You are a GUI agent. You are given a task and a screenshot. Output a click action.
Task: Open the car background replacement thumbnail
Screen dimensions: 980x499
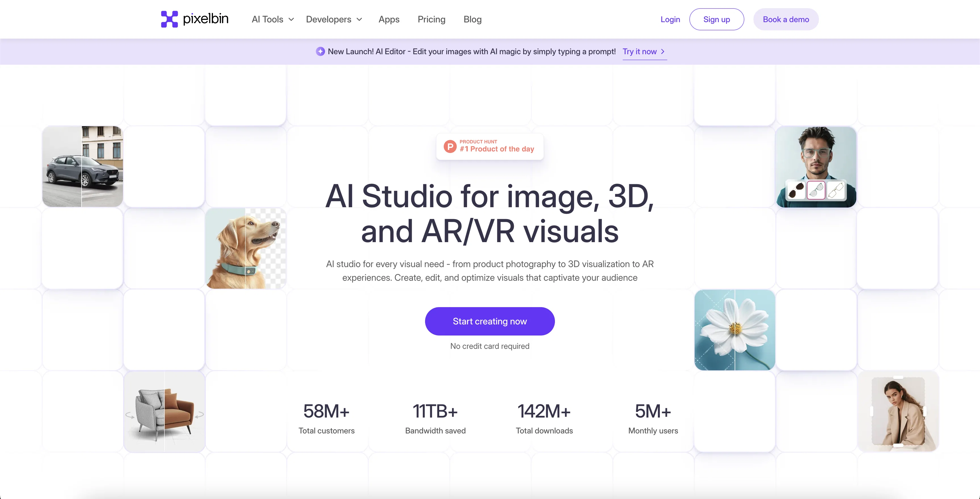click(83, 166)
